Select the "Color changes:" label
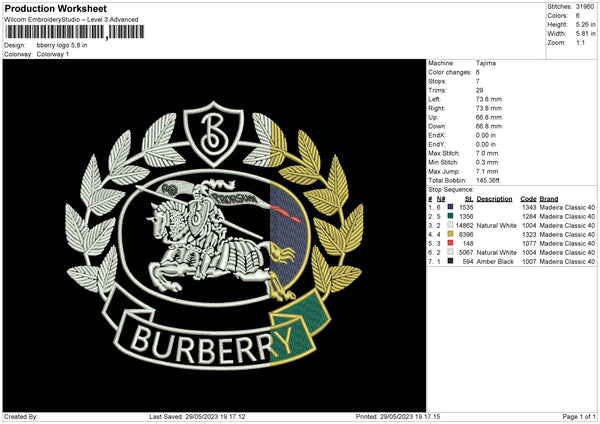This screenshot has width=600, height=424. tap(450, 72)
